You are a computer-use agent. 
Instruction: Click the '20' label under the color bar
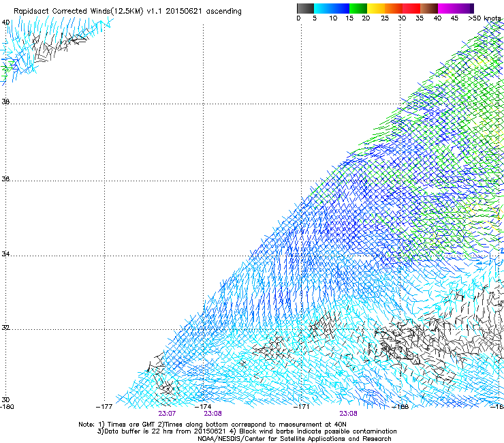pos(366,18)
